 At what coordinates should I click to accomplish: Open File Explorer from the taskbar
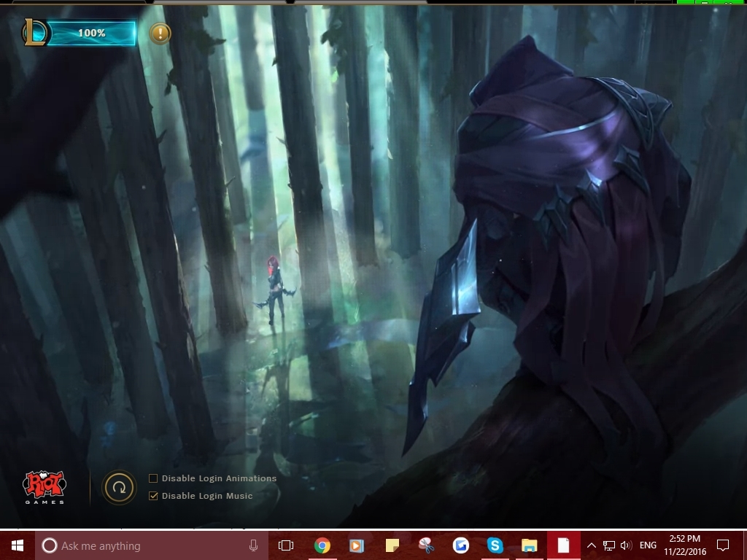coord(530,545)
